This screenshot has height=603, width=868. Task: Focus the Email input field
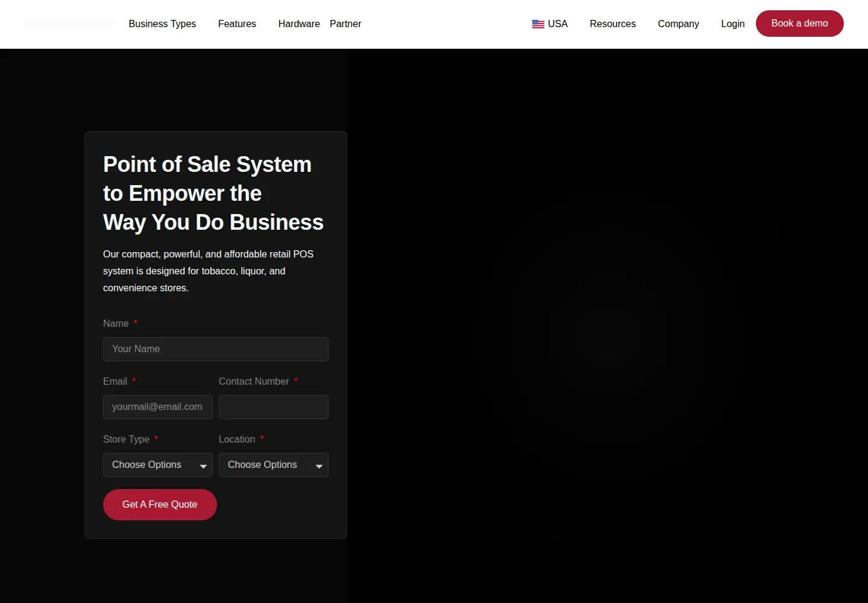click(158, 407)
